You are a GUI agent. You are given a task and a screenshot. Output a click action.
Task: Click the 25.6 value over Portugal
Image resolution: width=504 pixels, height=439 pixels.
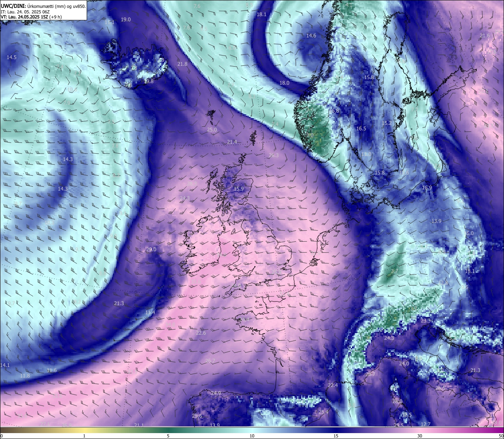197,416
